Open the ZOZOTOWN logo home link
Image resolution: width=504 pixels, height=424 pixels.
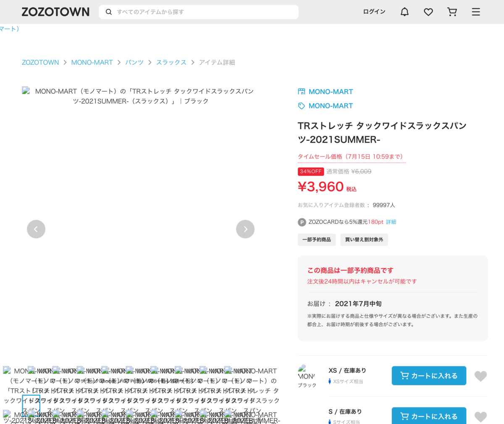(55, 12)
